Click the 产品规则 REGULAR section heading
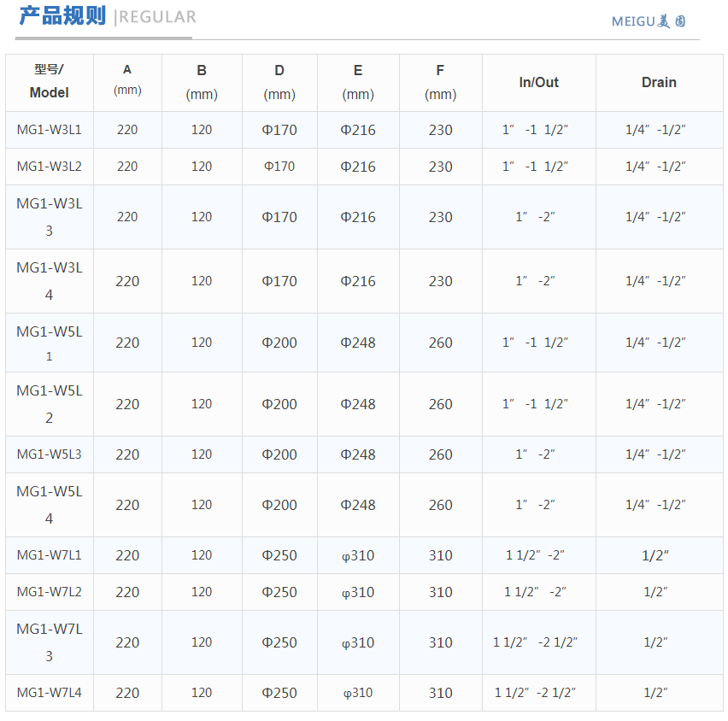This screenshot has width=728, height=721. (x=107, y=16)
